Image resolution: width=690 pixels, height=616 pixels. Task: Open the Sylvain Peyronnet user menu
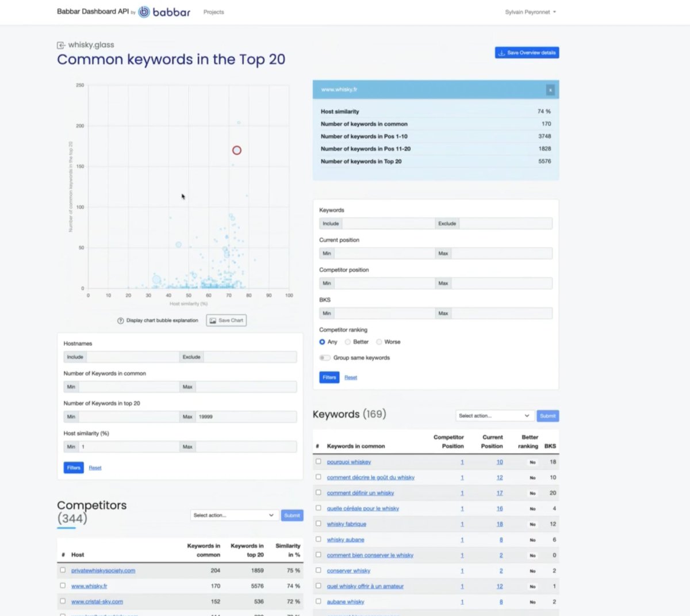coord(530,12)
